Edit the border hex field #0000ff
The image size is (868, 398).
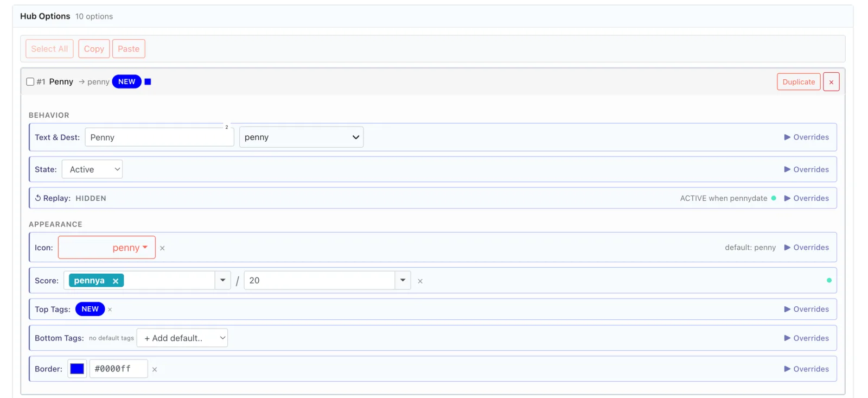(118, 369)
